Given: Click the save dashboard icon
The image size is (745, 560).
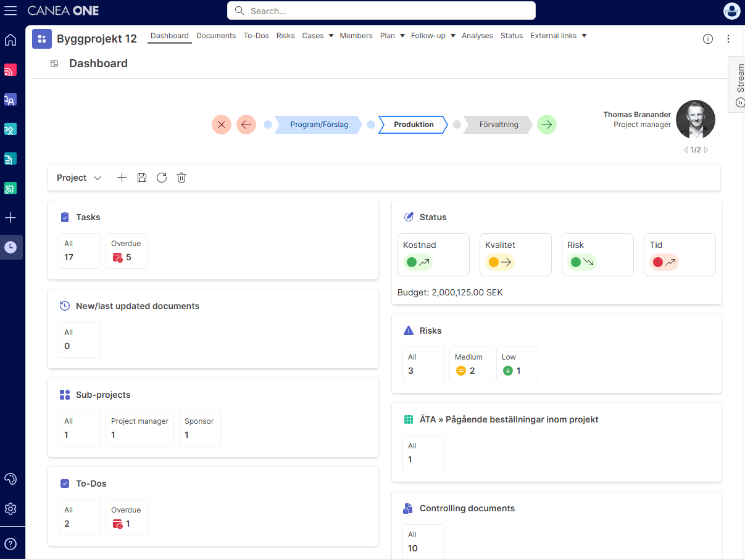Looking at the screenshot, I should (142, 178).
